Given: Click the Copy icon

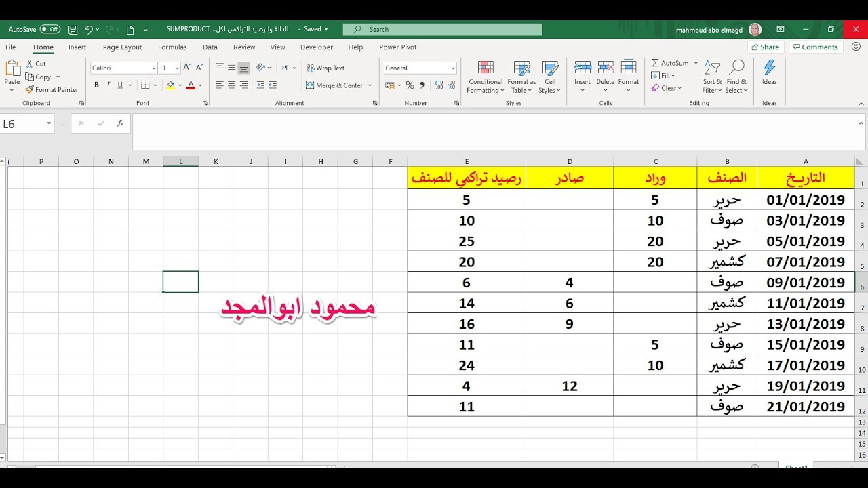Looking at the screenshot, I should [30, 77].
